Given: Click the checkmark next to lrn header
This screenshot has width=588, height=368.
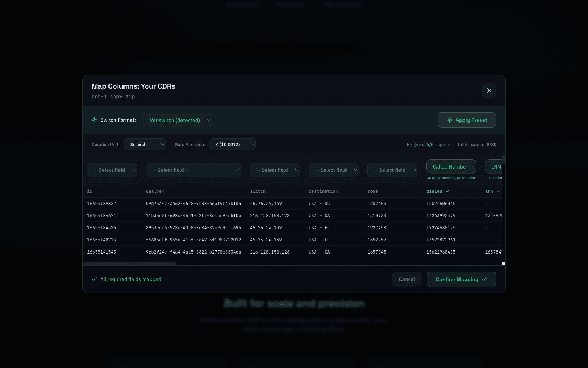Looking at the screenshot, I should [498, 191].
